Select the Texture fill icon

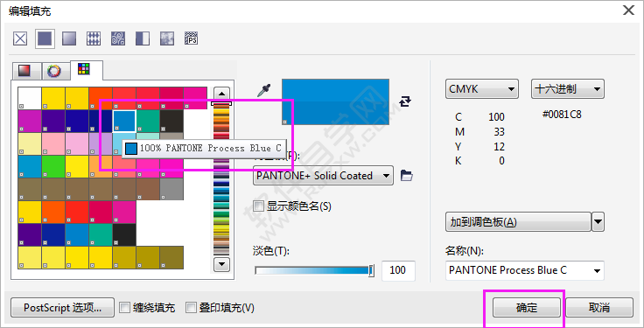(x=167, y=38)
